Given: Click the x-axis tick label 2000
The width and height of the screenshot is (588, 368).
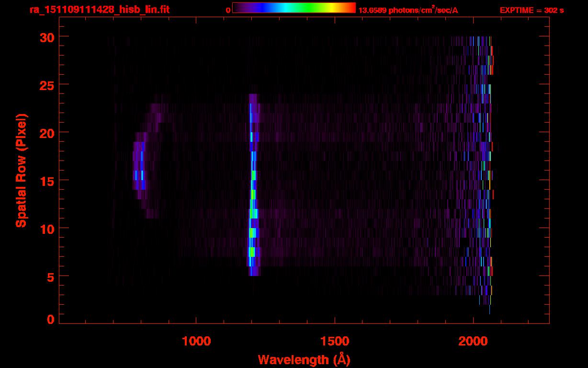Looking at the screenshot, I should [473, 341].
